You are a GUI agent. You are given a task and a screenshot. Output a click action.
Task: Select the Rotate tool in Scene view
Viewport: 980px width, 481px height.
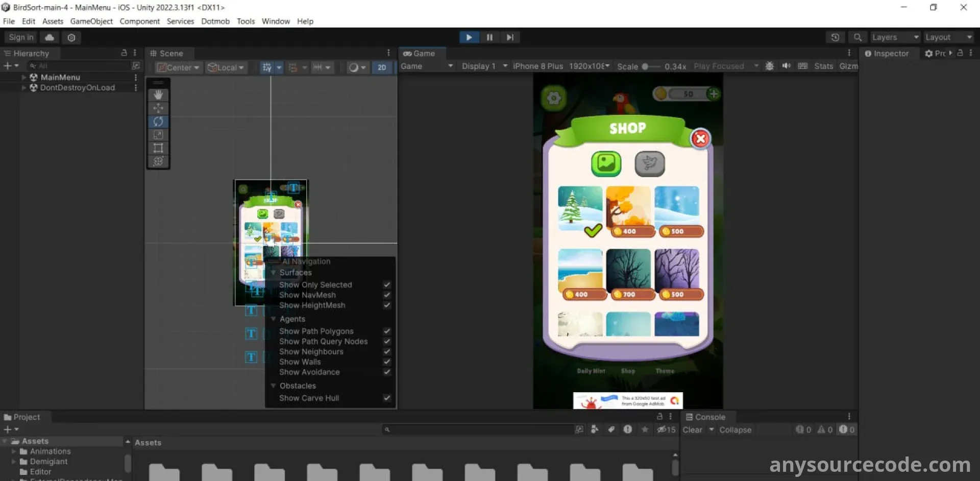[x=158, y=122]
